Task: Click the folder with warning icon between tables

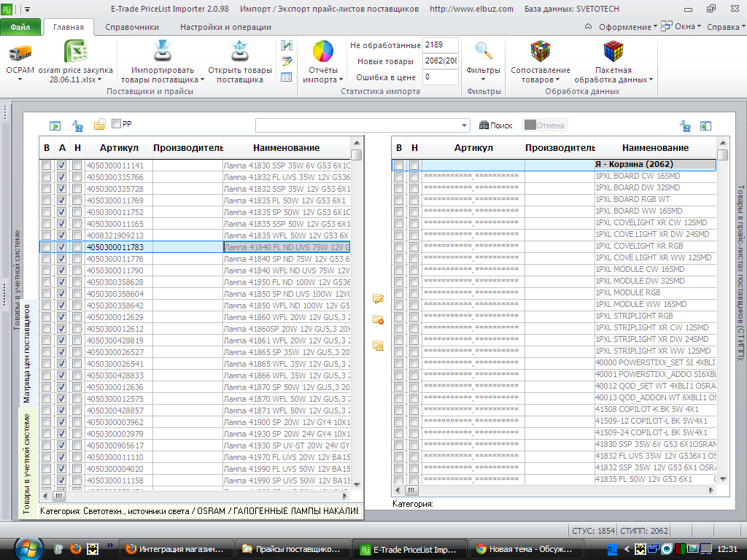Action: (x=378, y=345)
